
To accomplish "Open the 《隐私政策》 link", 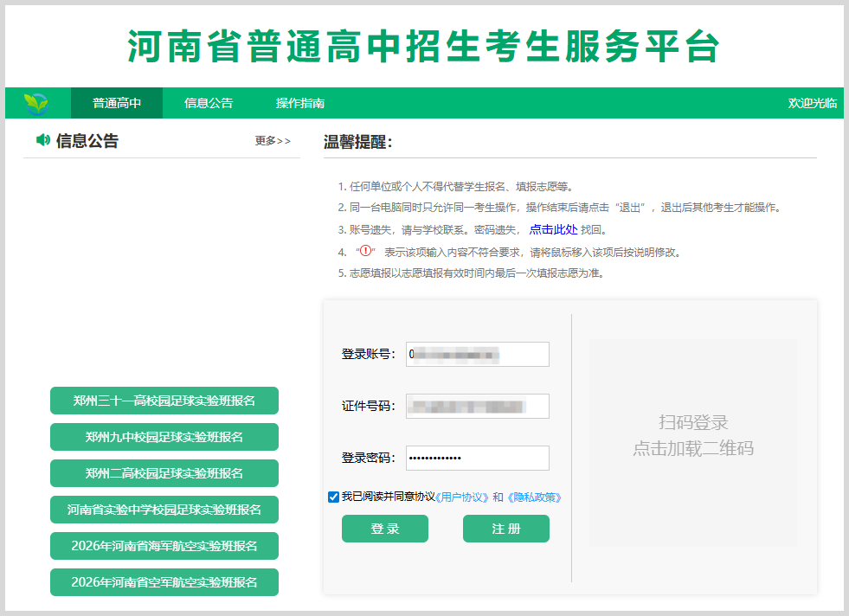I will pyautogui.click(x=535, y=497).
